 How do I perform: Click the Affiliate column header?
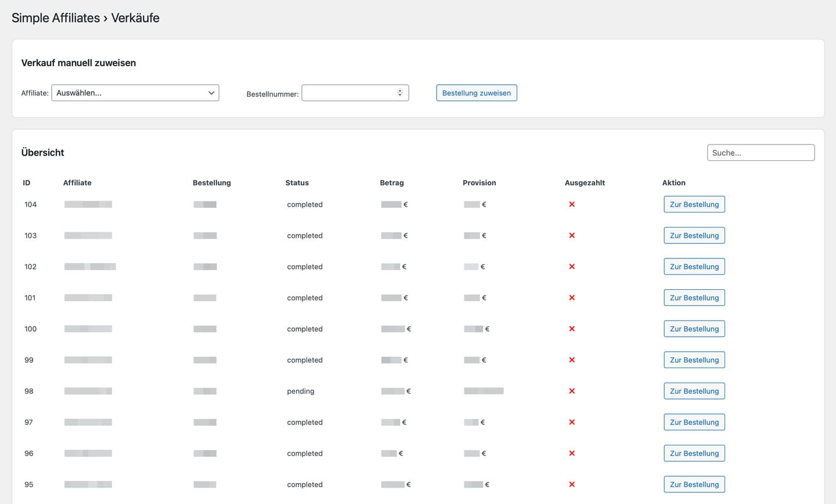pos(77,183)
